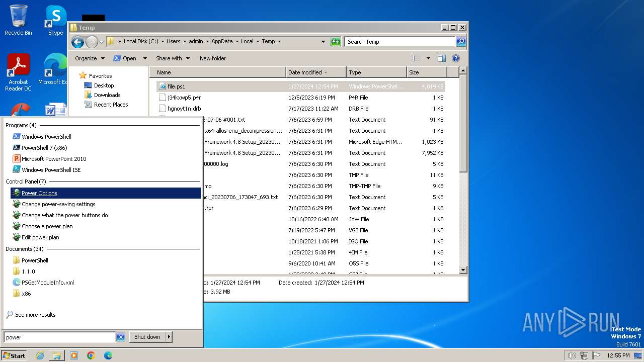The image size is (644, 362).
Task: Select Favorites in navigation pane
Action: [x=100, y=76]
